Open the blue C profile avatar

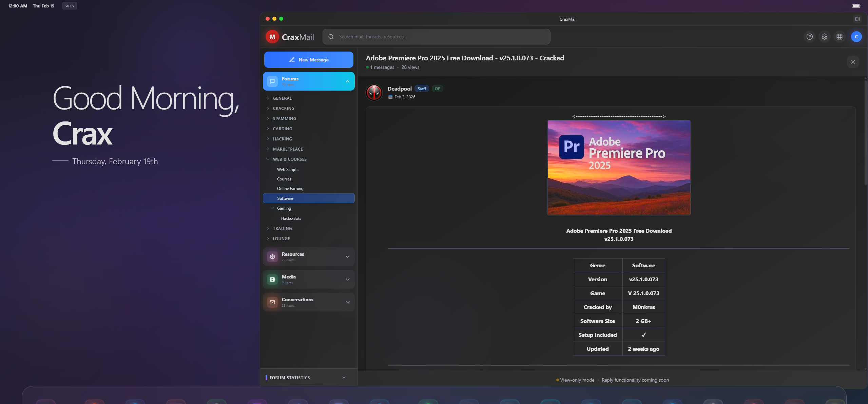856,37
